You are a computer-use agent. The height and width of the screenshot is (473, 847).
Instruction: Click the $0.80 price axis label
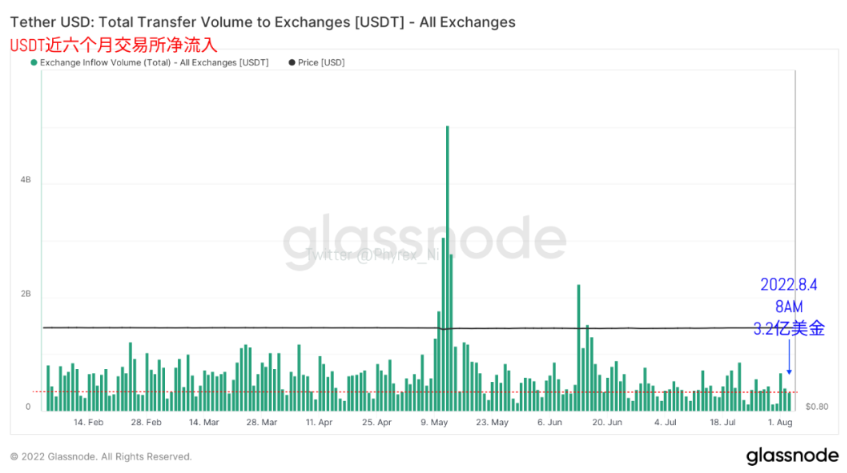(x=817, y=407)
